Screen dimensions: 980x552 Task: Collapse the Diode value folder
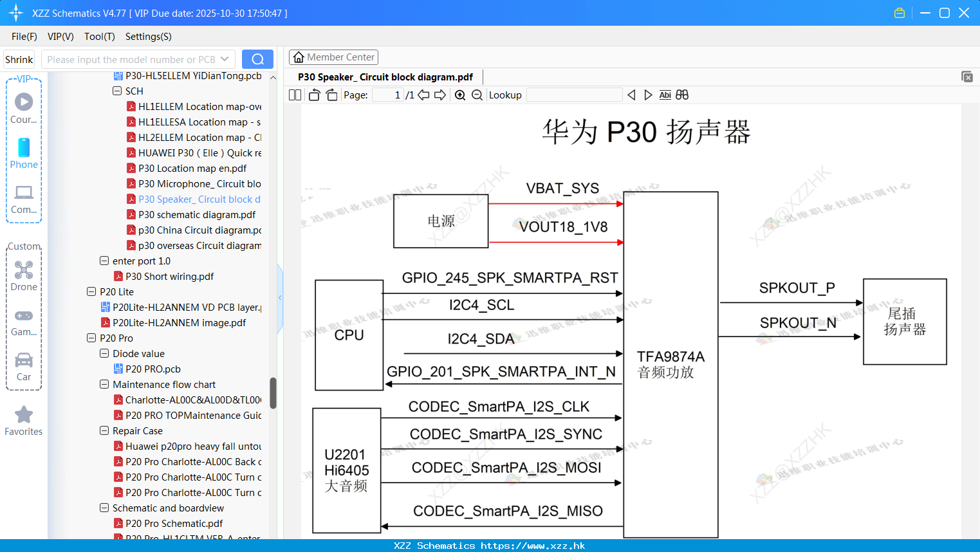point(104,353)
